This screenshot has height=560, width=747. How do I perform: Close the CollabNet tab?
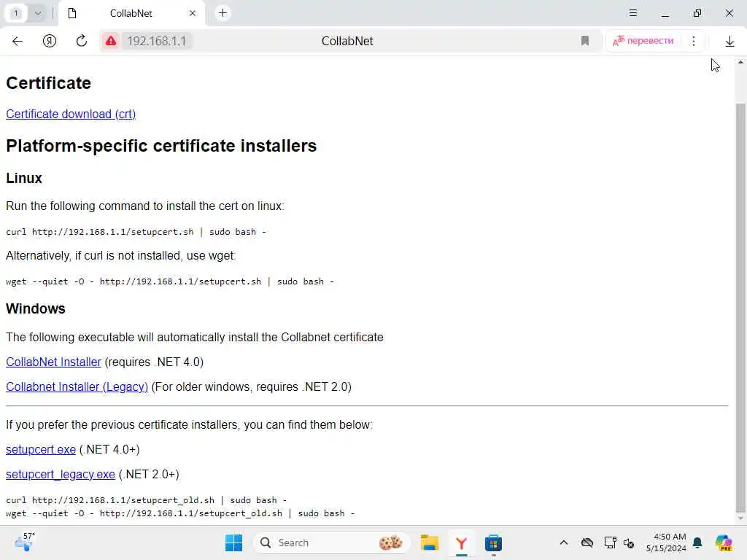(193, 13)
